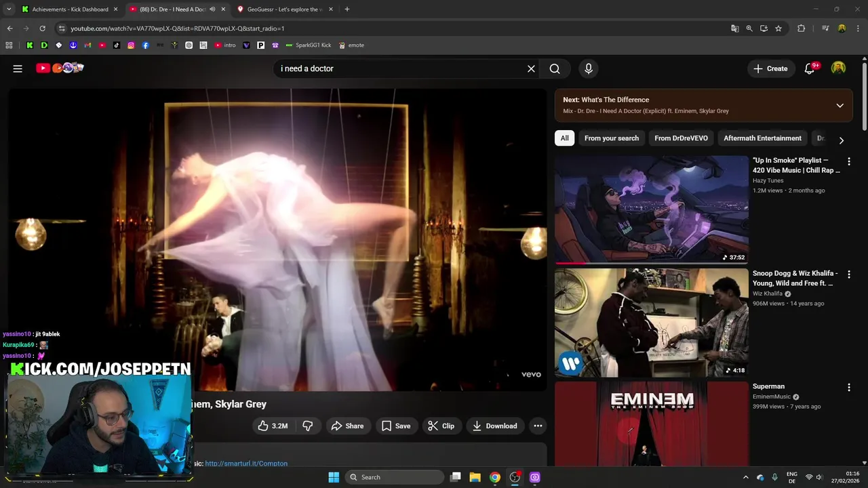Like the video showing 3.2M likes
868x488 pixels.
coord(273,426)
